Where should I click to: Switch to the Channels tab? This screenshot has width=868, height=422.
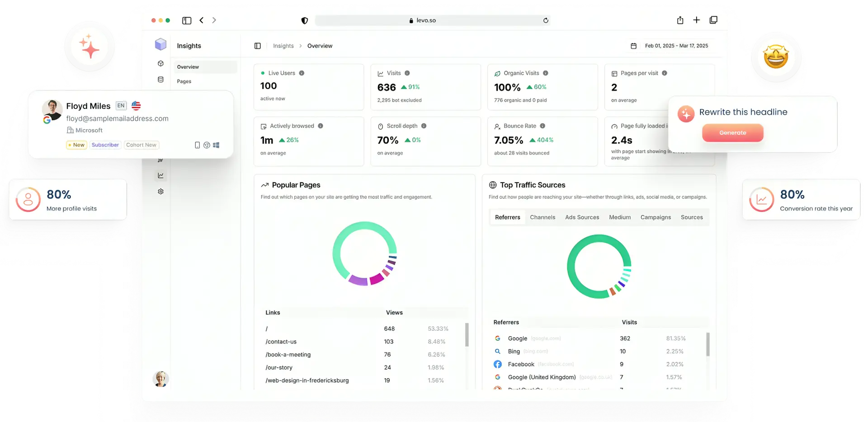pos(542,217)
